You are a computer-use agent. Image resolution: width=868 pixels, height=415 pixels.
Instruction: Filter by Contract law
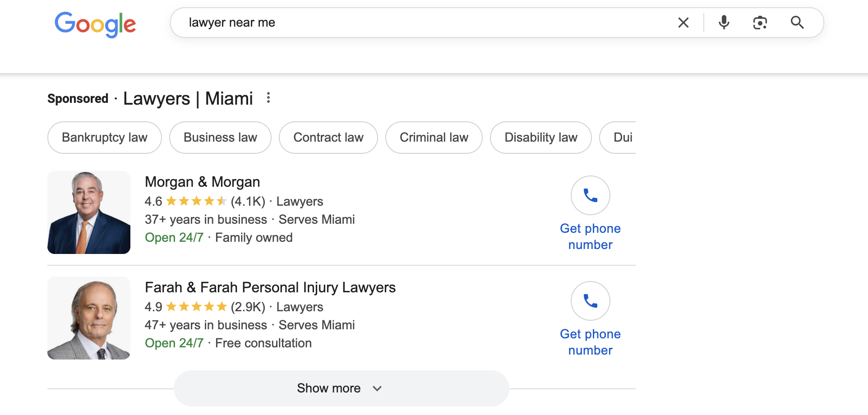click(x=328, y=138)
